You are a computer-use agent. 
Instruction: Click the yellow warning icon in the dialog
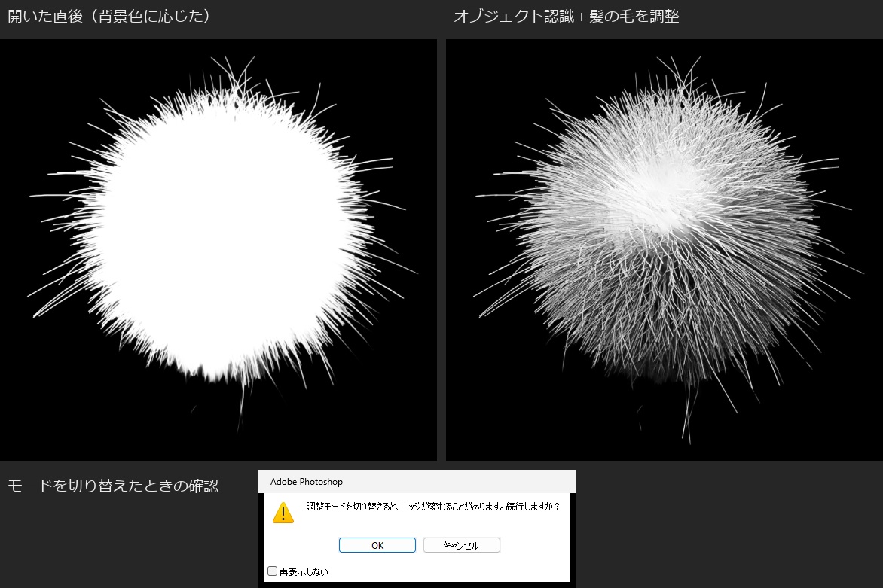click(x=283, y=513)
